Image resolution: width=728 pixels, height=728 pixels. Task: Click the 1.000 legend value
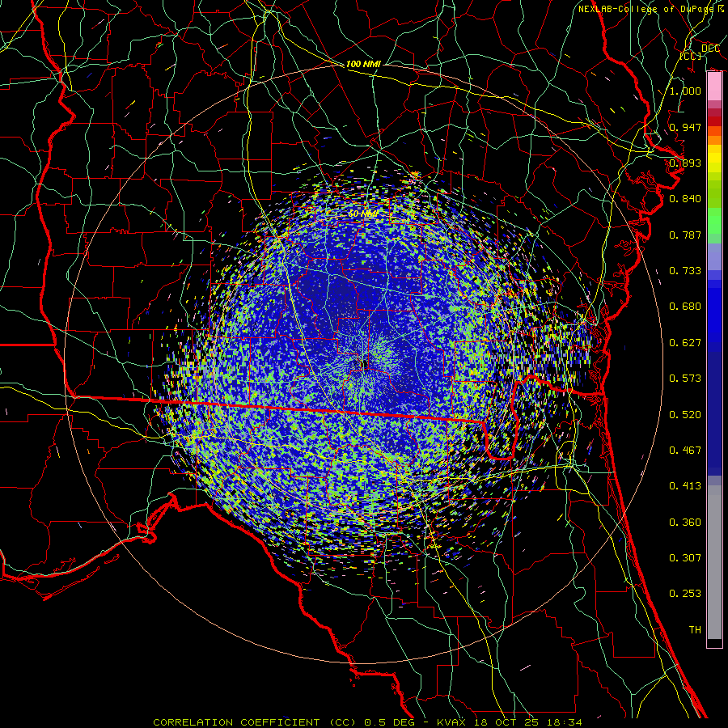pos(685,91)
